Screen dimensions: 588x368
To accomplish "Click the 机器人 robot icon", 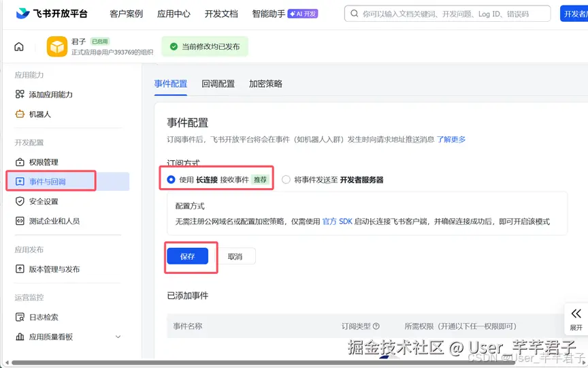I will 20,114.
